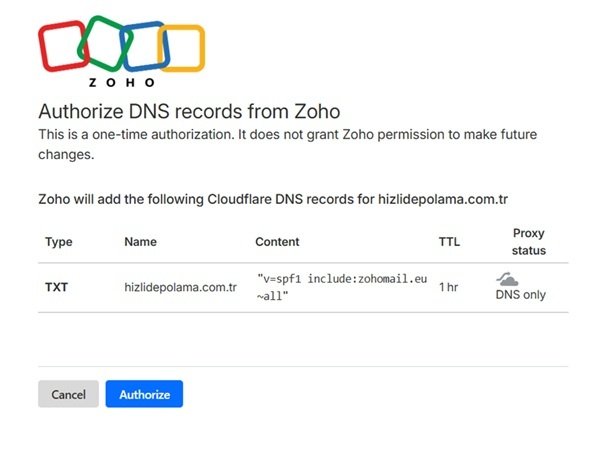The image size is (604, 453).
Task: Click the TXT record type cell
Action: pos(57,287)
